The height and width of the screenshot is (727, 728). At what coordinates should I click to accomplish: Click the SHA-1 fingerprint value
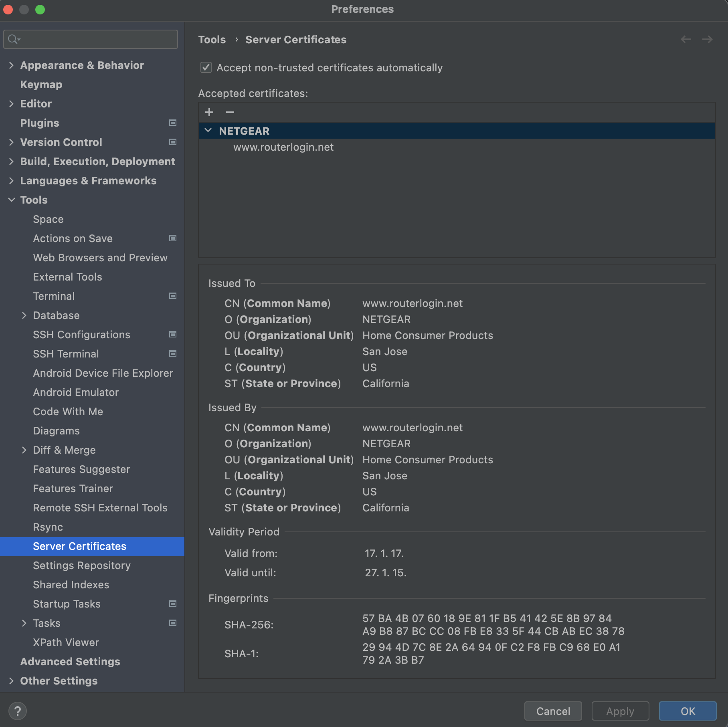491,654
